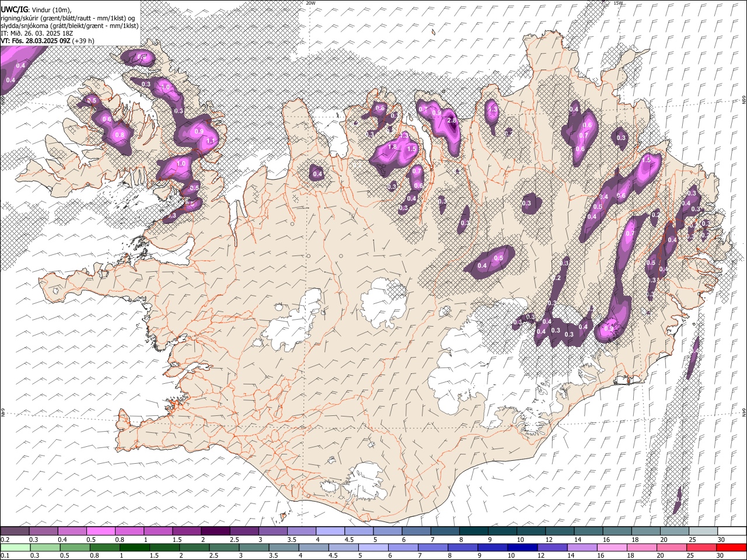Select the upper-row legend swatch starting at 1
Image resolution: width=747 pixels, height=560 pixels.
pos(158,531)
